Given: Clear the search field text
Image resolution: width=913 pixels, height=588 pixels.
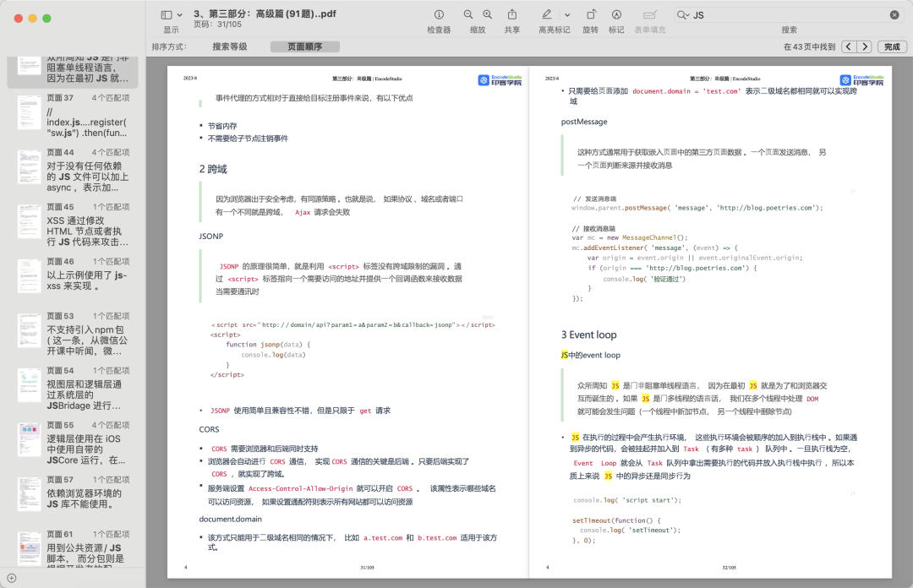Looking at the screenshot, I should click(x=894, y=15).
